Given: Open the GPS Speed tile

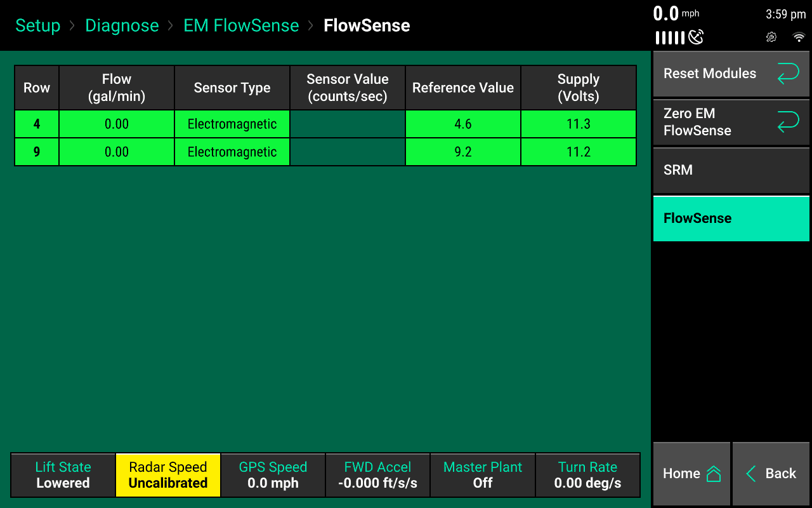Looking at the screenshot, I should [273, 475].
